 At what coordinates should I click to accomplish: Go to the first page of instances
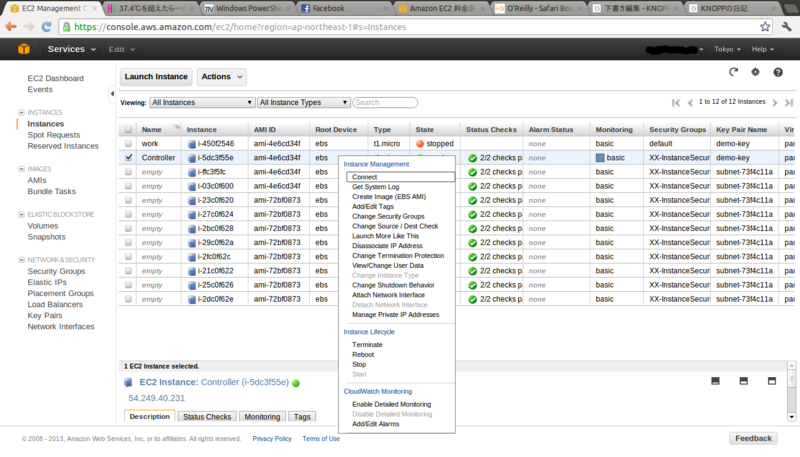[x=676, y=103]
